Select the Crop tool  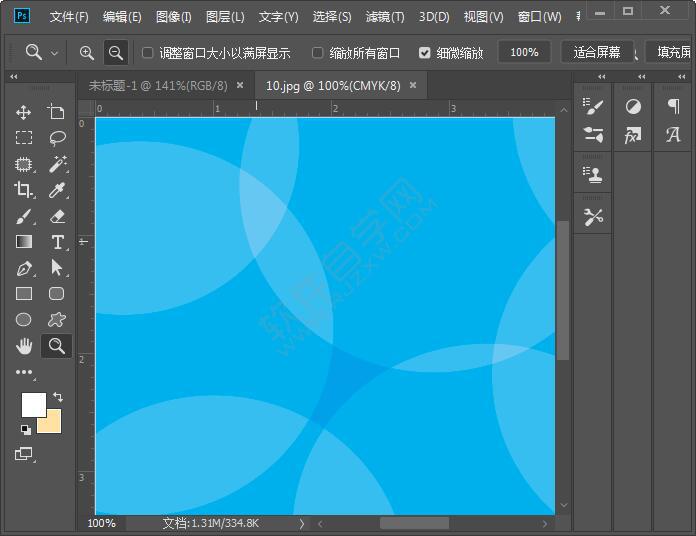point(24,190)
